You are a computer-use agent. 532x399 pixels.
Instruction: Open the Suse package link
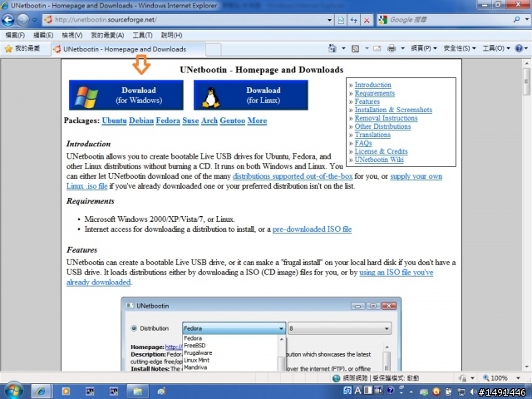click(x=190, y=121)
